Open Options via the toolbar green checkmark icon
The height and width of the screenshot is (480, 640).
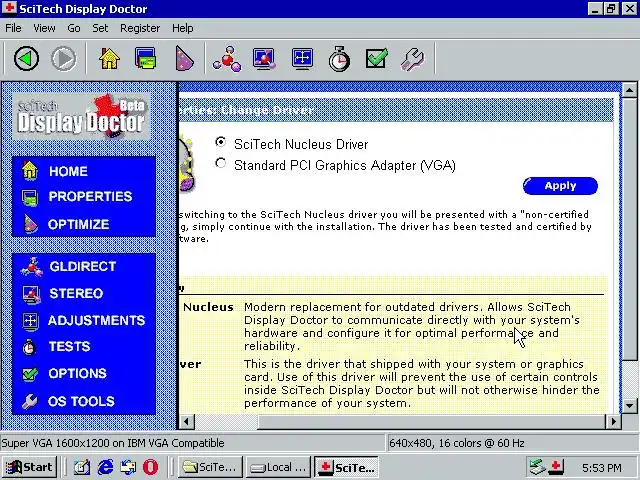[x=376, y=59]
